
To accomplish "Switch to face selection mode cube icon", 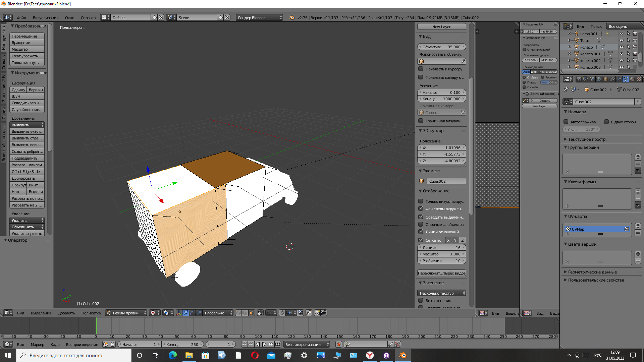I will pyautogui.click(x=252, y=313).
